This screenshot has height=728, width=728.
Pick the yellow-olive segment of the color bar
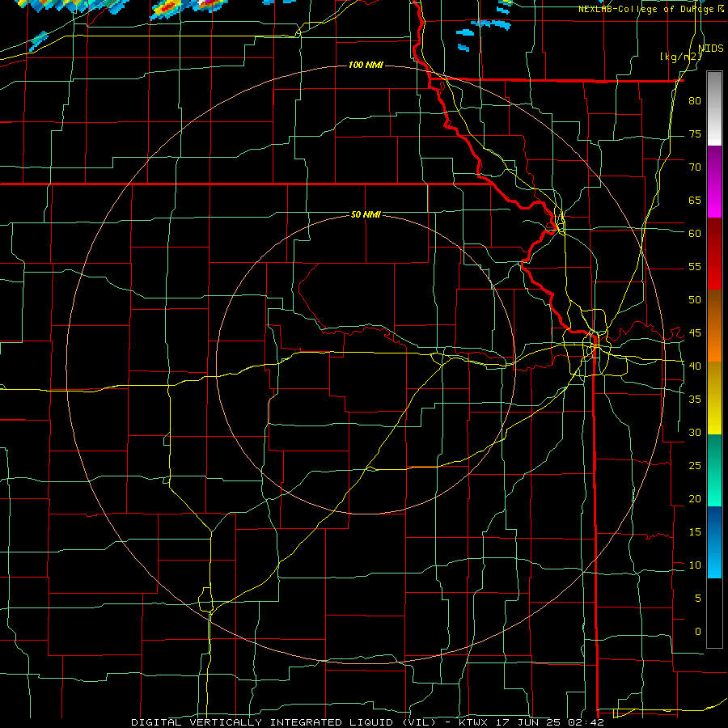tap(714, 398)
